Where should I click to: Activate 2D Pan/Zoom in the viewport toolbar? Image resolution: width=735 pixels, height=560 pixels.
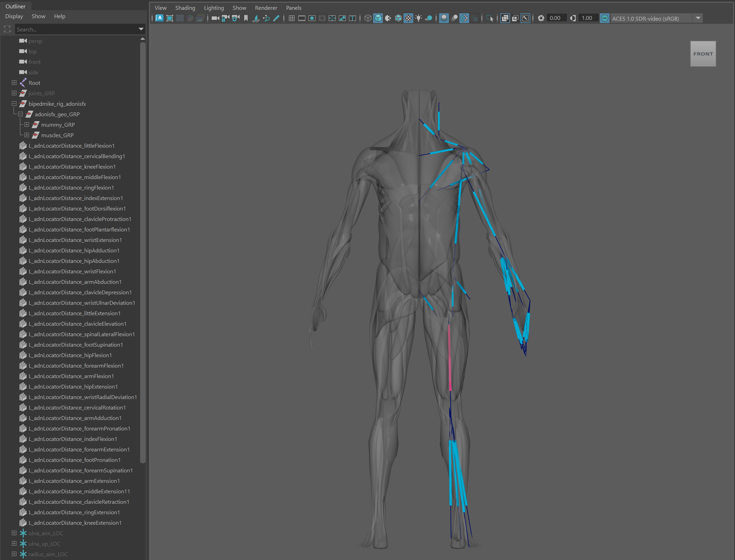click(x=266, y=18)
